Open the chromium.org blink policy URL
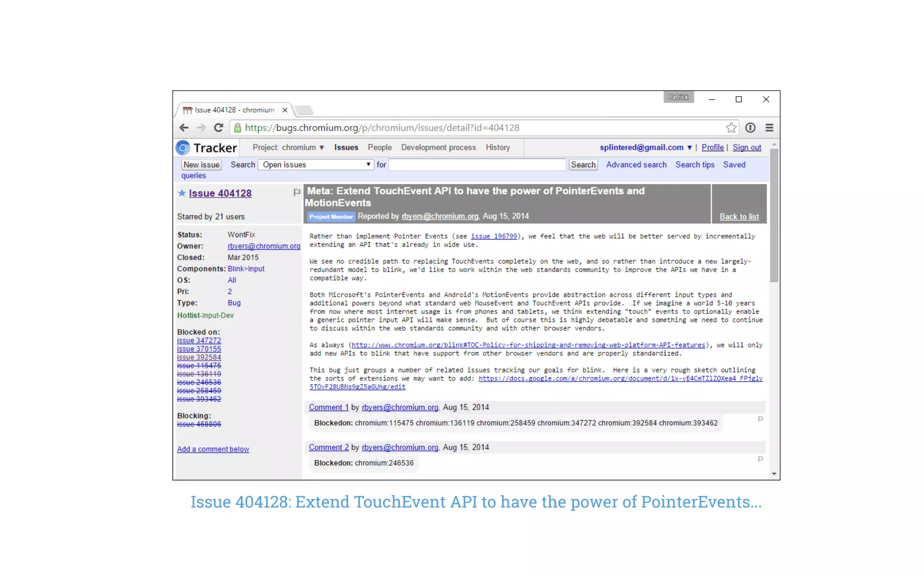This screenshot has height=578, width=924. tap(528, 345)
